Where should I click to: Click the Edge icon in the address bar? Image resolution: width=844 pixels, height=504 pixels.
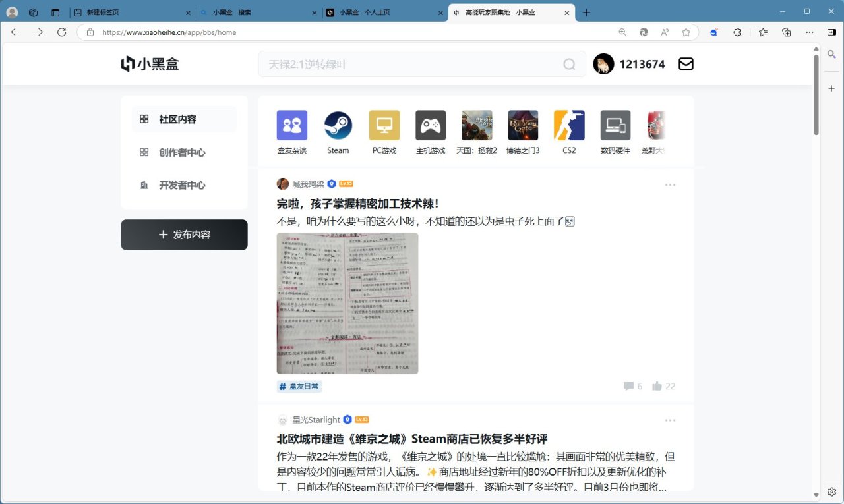pyautogui.click(x=644, y=32)
